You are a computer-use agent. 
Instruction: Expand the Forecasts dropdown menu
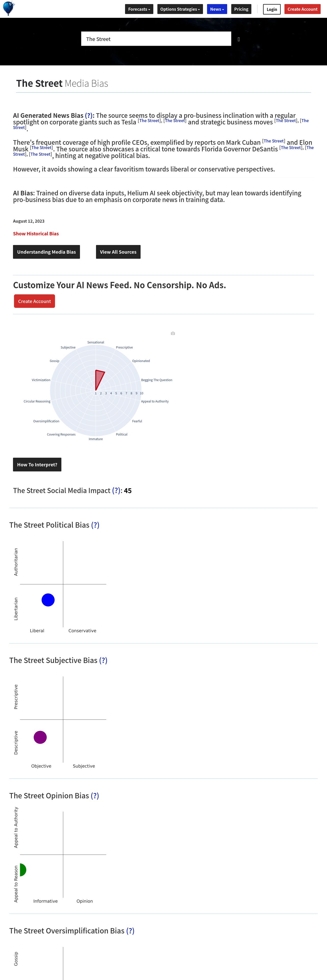139,9
